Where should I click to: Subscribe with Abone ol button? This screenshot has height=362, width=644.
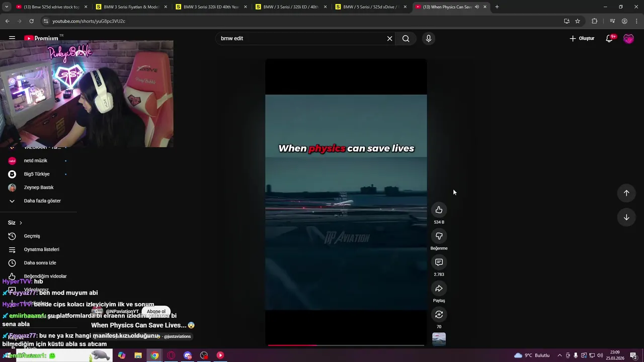coord(156,312)
